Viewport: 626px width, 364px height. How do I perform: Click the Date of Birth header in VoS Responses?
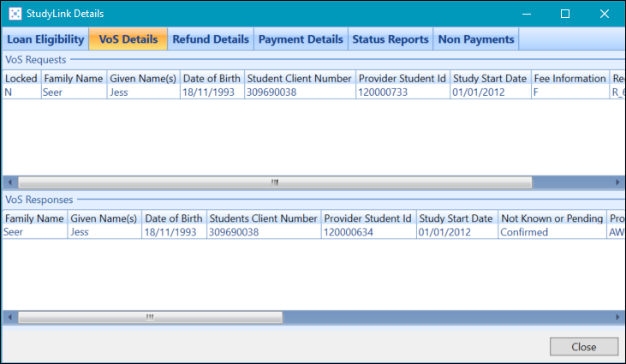[x=174, y=218]
